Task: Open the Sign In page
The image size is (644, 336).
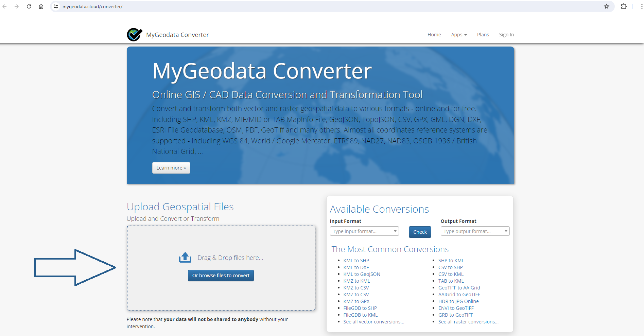Action: pos(506,35)
